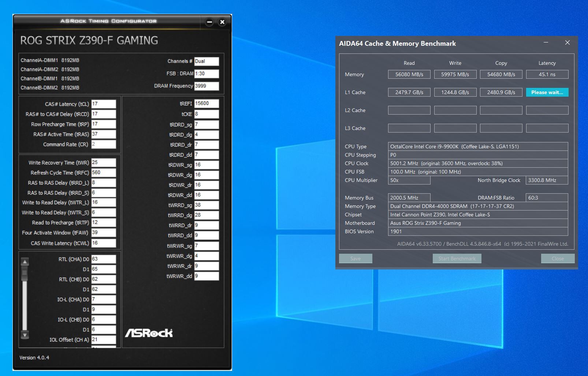Click the Start Benchmark button
Viewport: 588px width, 376px height.
pyautogui.click(x=457, y=258)
